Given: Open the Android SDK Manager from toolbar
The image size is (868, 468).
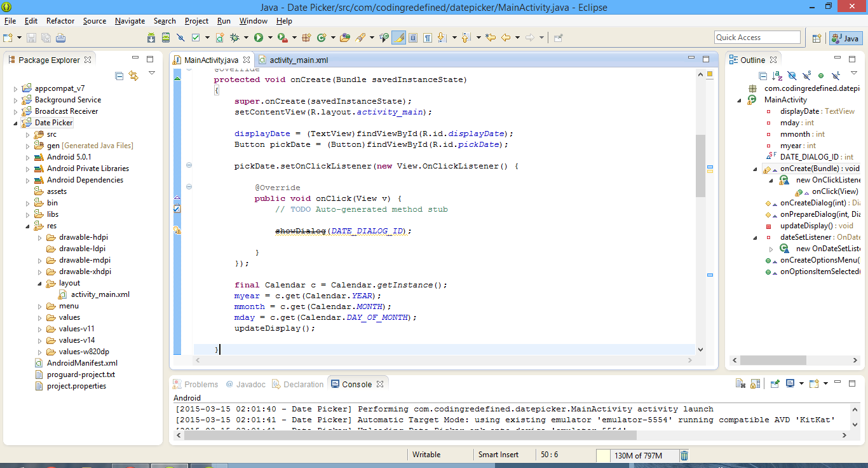Looking at the screenshot, I should pos(151,37).
